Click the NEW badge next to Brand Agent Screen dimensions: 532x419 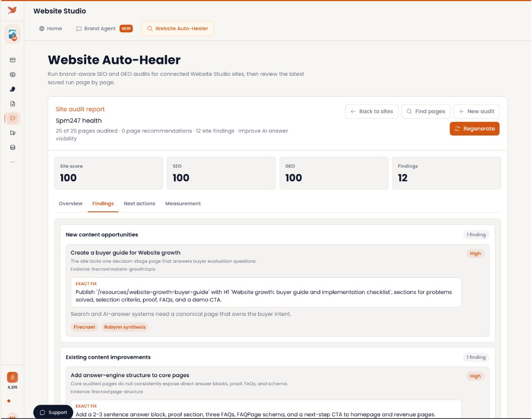click(126, 29)
